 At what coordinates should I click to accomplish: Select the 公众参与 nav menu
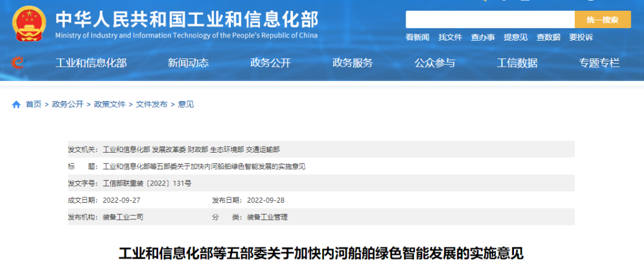(x=435, y=63)
